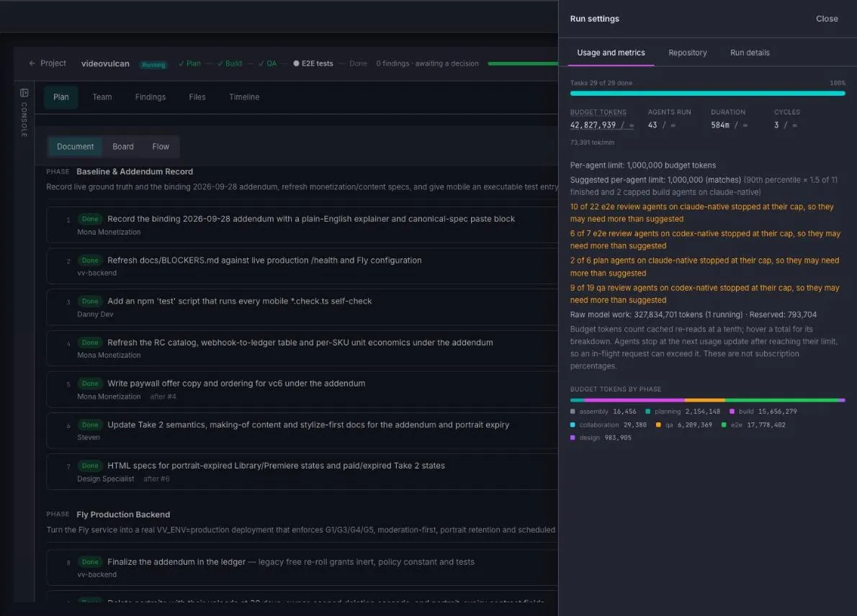Screen dimensions: 857x616
Task: Open the Findings tab
Action: tap(151, 96)
